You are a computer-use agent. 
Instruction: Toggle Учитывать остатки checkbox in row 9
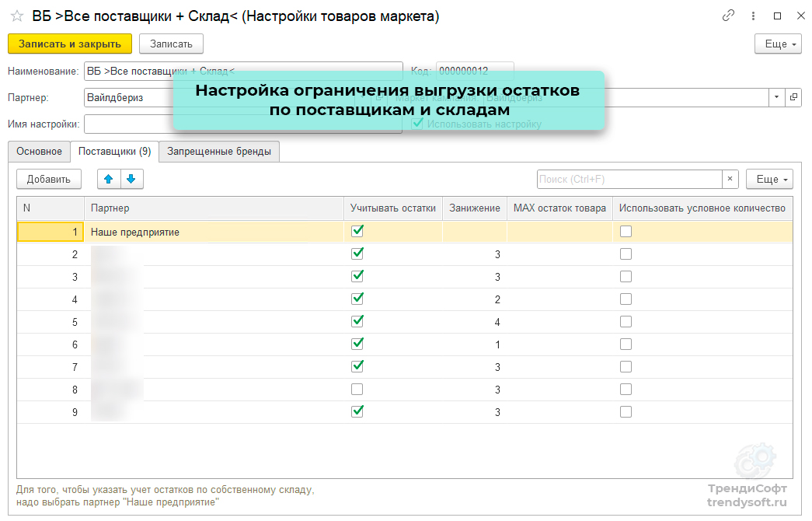[x=357, y=411]
